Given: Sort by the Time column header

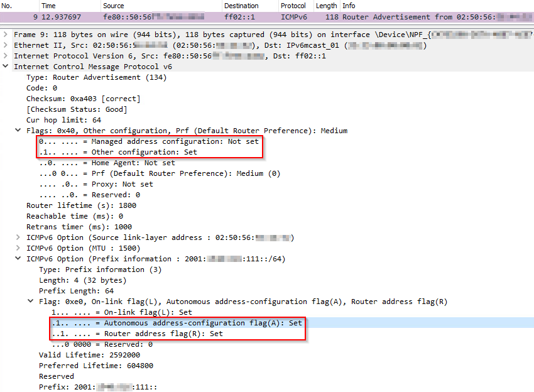Looking at the screenshot, I should [48, 6].
